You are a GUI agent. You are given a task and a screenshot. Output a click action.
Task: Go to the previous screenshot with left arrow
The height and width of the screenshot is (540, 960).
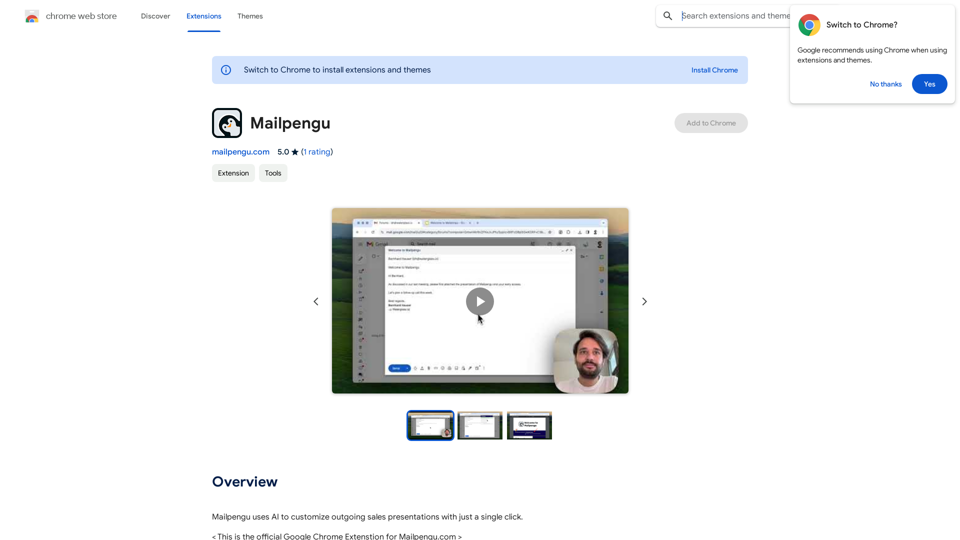[316, 301]
